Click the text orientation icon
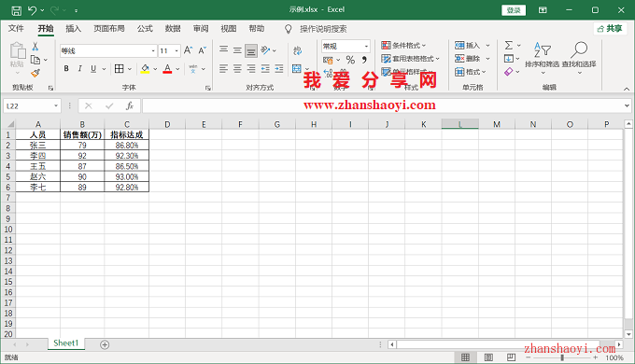This screenshot has width=635, height=364. [265, 50]
